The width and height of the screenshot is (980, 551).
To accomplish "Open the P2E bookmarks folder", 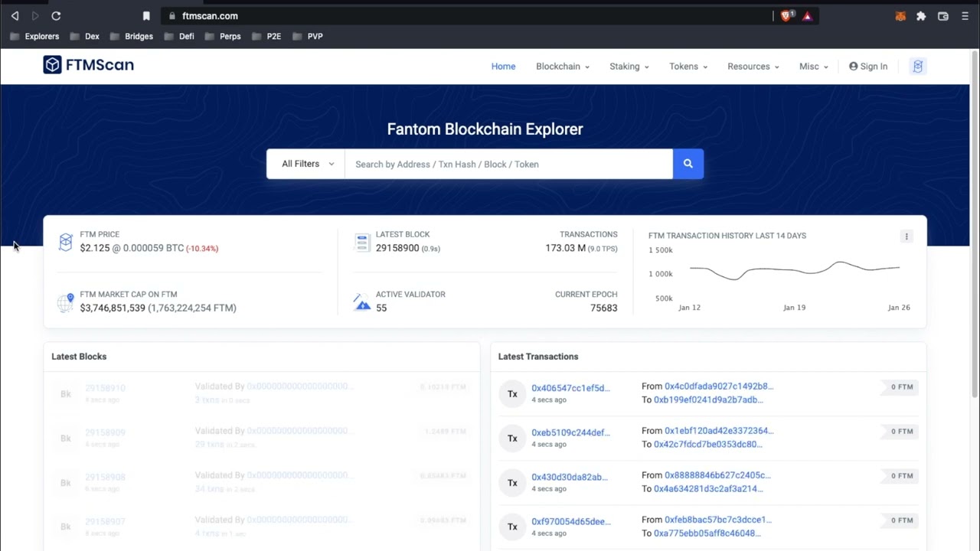I will (x=266, y=36).
